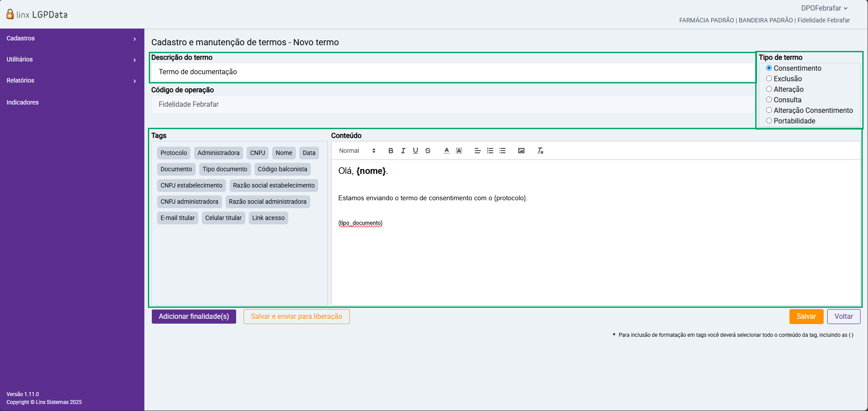This screenshot has height=411, width=868.
Task: Insert the E-mail titular tag
Action: click(178, 218)
